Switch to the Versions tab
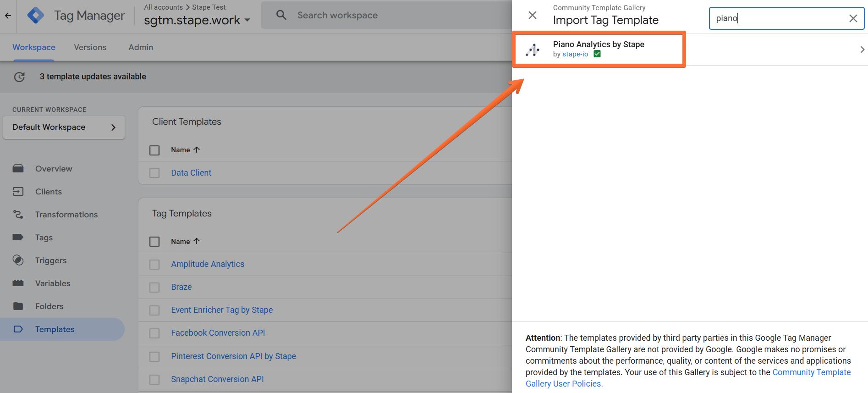The height and width of the screenshot is (393, 868). (90, 47)
